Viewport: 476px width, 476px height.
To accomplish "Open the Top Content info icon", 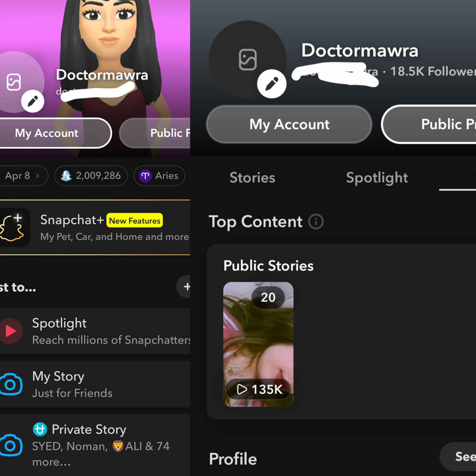I will (x=316, y=221).
